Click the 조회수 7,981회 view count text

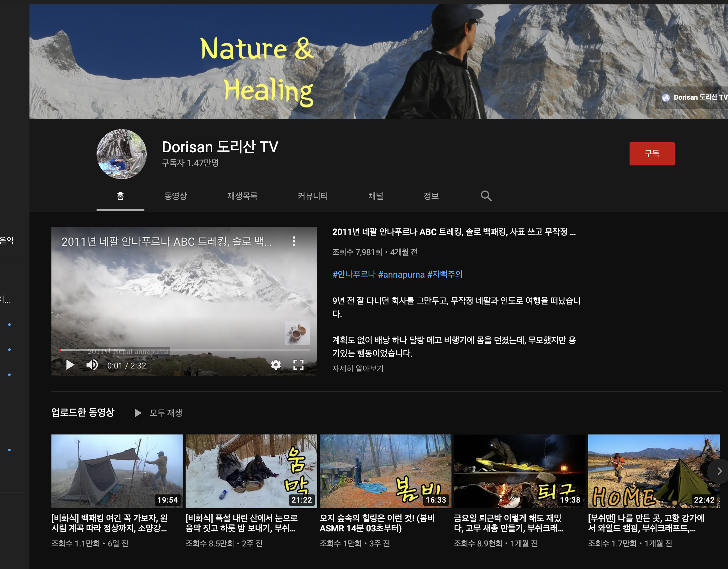point(357,252)
